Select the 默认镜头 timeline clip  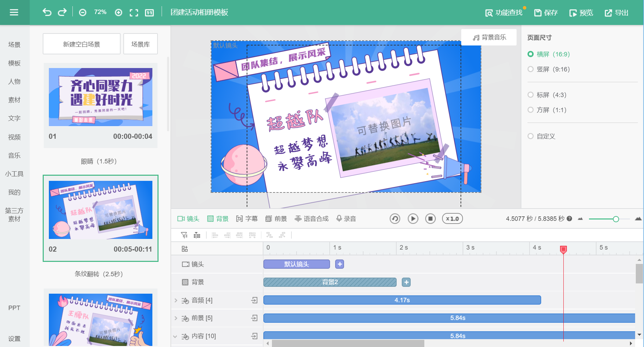coord(297,264)
